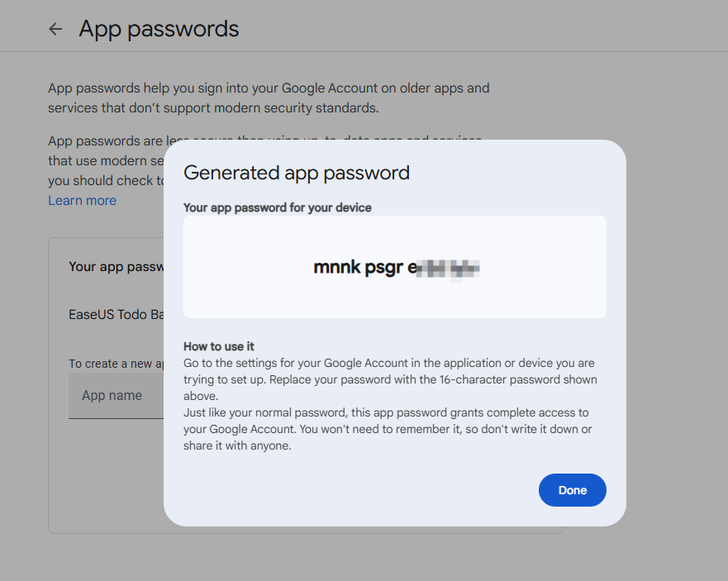Image resolution: width=728 pixels, height=581 pixels.
Task: Click the 16-character password instruction paragraph
Action: pos(390,379)
